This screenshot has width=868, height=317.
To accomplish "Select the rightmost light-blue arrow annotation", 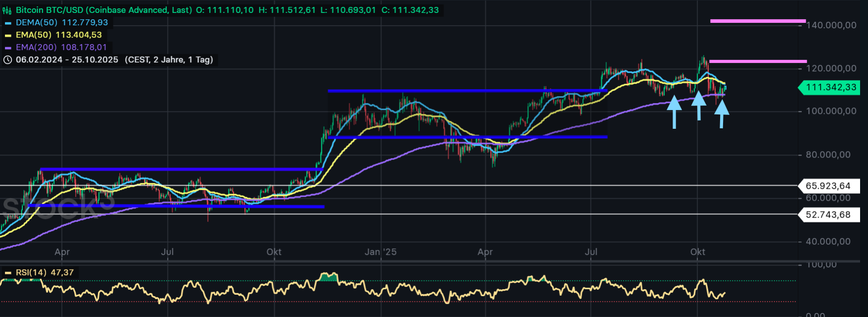I will pos(722,113).
